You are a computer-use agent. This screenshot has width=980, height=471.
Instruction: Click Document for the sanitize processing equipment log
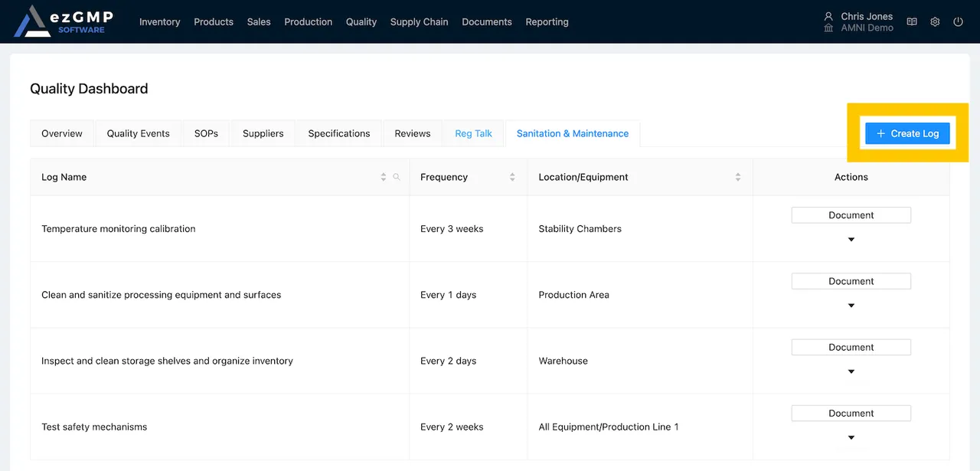[851, 281]
